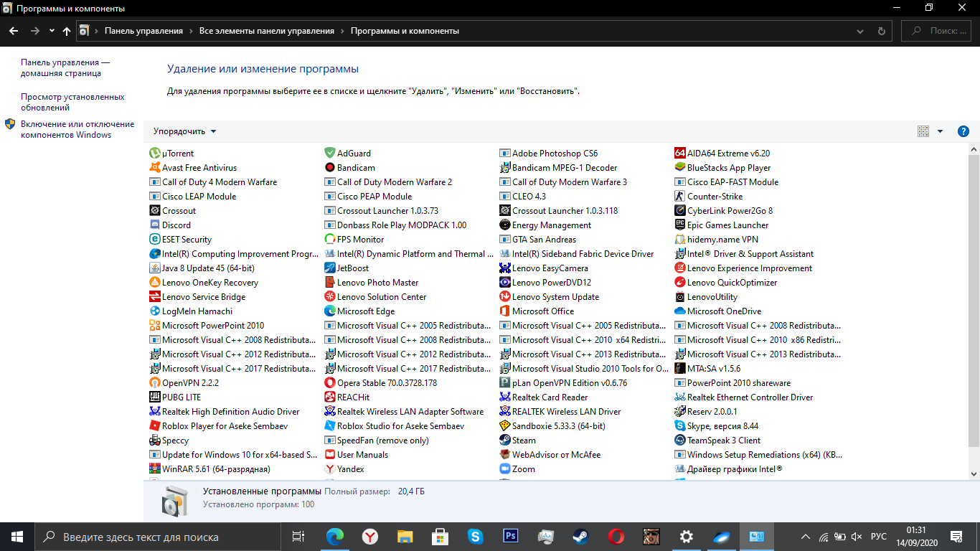Select the Sandboxie 5.33.3 icon
Image resolution: width=980 pixels, height=551 pixels.
point(505,425)
